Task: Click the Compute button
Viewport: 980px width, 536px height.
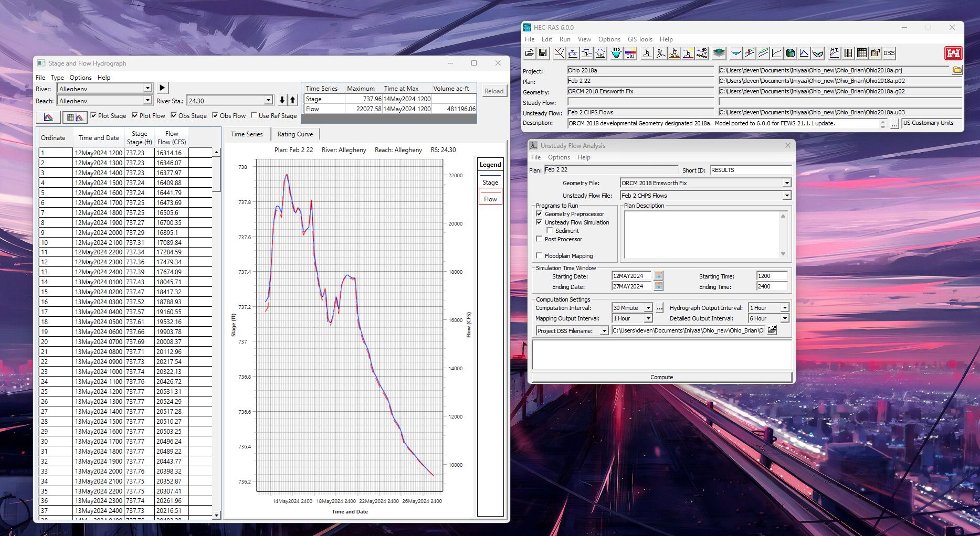Action: pyautogui.click(x=661, y=377)
